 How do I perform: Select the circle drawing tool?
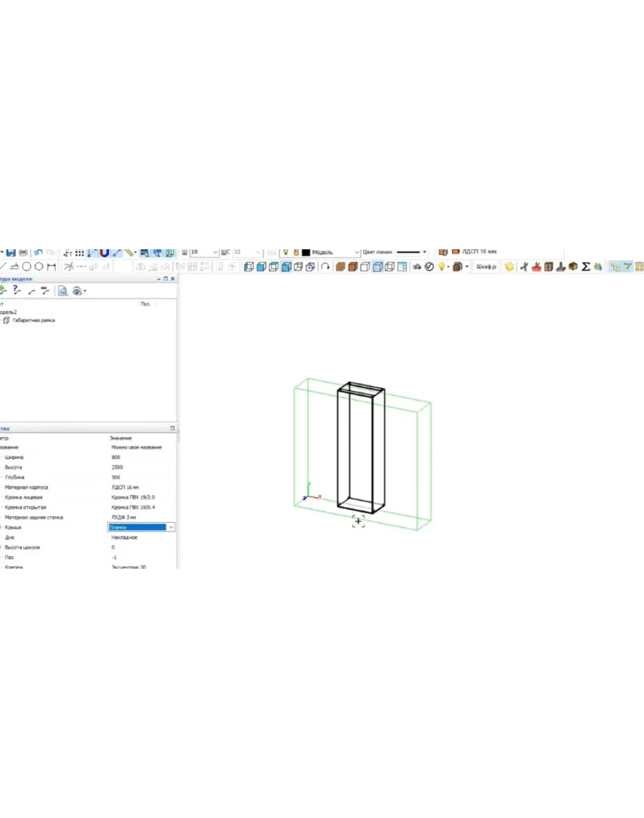click(26, 266)
